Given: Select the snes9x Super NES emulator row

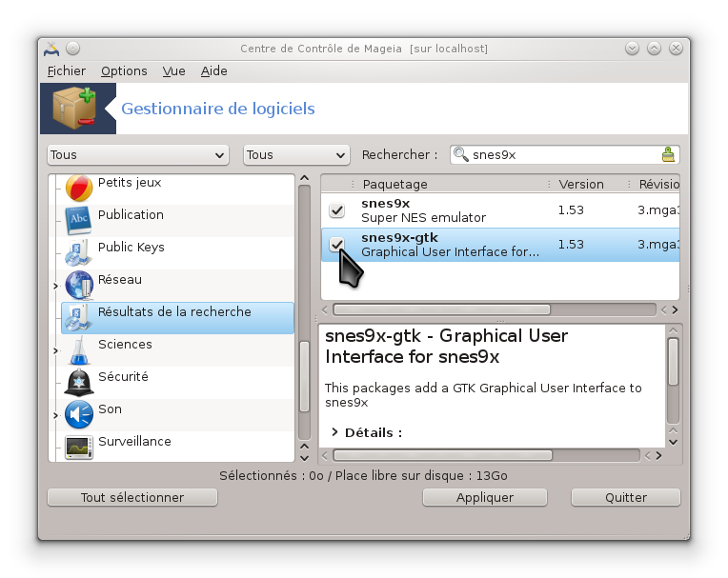Looking at the screenshot, I should coord(500,210).
